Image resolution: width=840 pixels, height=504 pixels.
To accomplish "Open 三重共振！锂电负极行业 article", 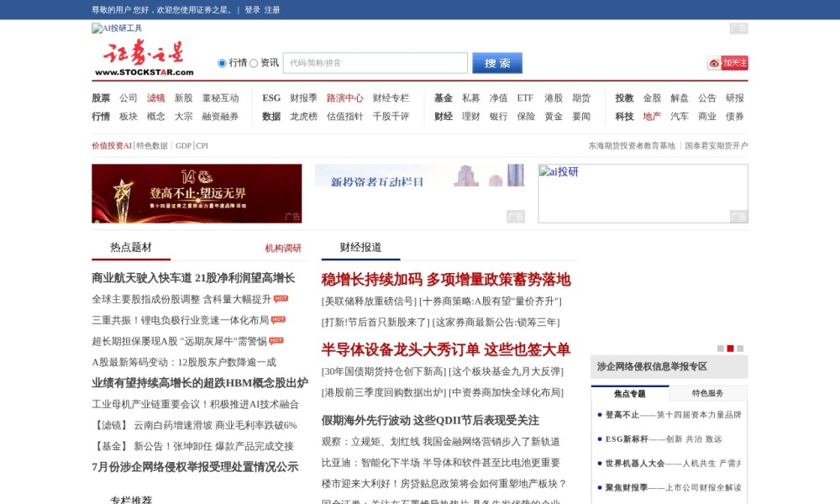I will tap(180, 320).
